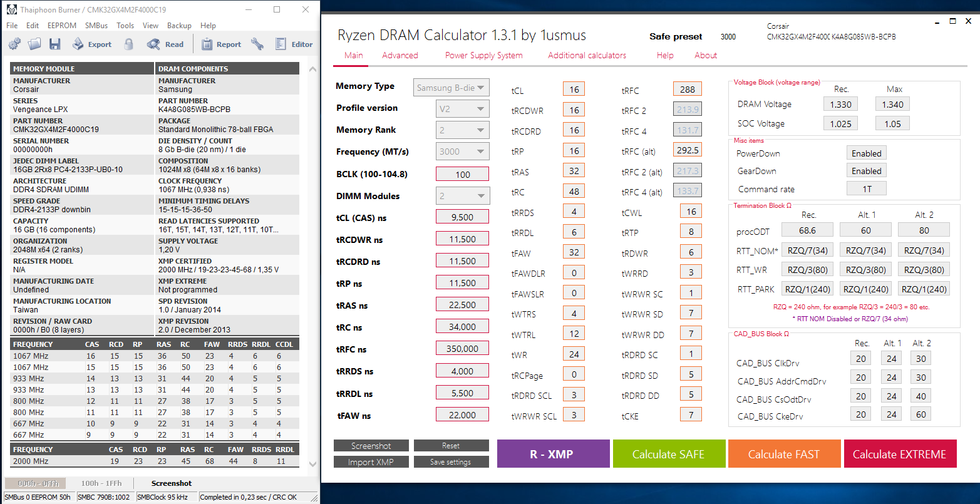Screen dimensions: 980x504
Task: Open the Additional calculators tab
Action: click(x=587, y=55)
